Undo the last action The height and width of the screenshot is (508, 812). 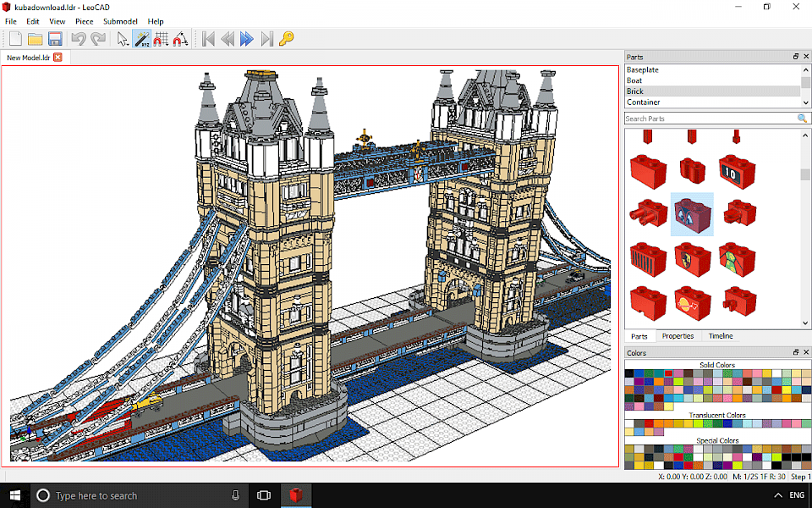(78, 39)
